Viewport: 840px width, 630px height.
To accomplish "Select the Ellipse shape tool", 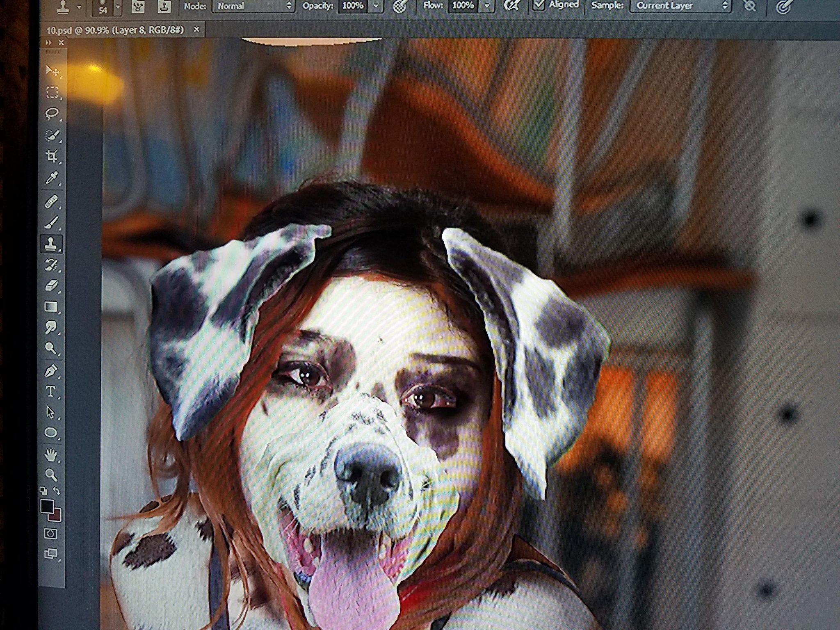I will pyautogui.click(x=51, y=433).
